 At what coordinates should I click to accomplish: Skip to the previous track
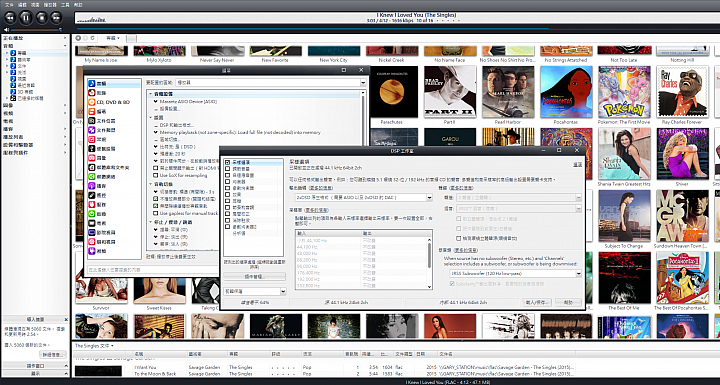pos(10,17)
